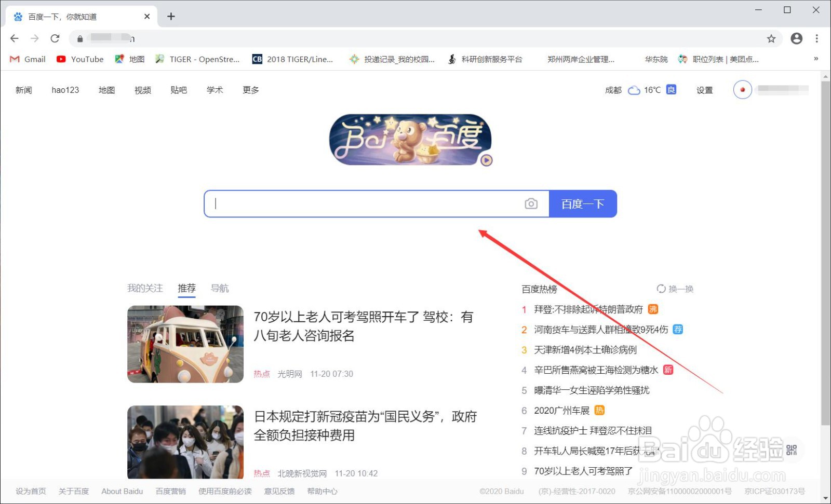This screenshot has width=831, height=504.
Task: Click the browser back arrow
Action: (15, 38)
